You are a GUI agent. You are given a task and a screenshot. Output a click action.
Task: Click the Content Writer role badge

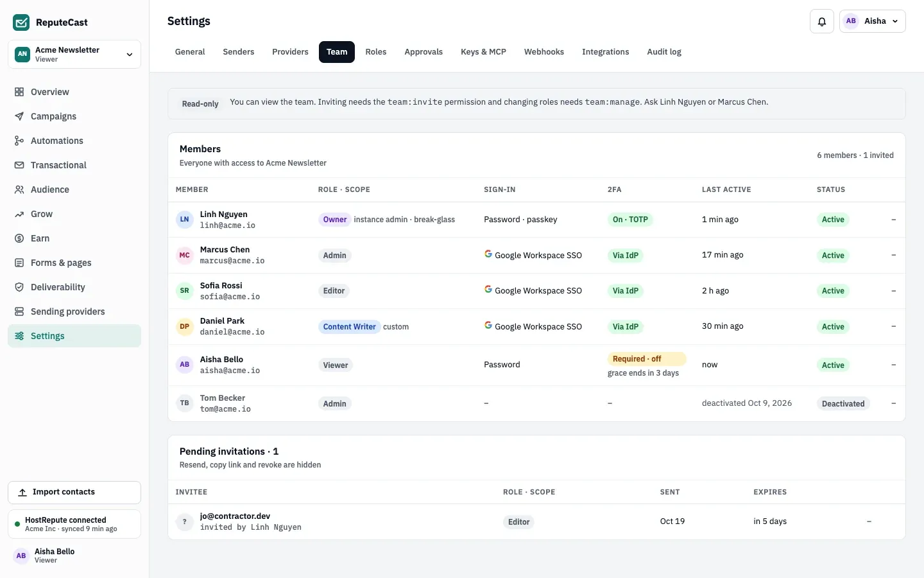point(350,327)
